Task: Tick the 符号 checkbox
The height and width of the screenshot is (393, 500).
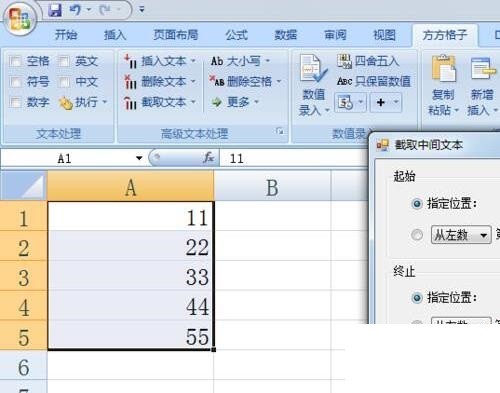Action: click(15, 82)
